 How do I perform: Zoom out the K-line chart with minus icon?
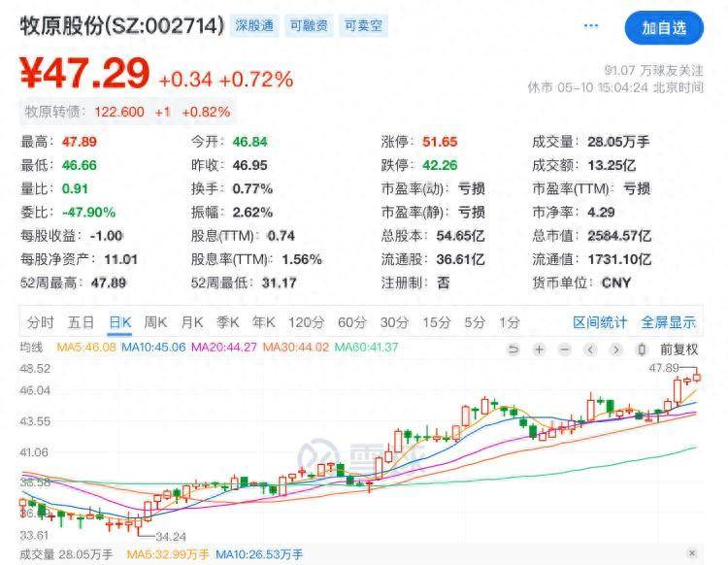pos(565,349)
